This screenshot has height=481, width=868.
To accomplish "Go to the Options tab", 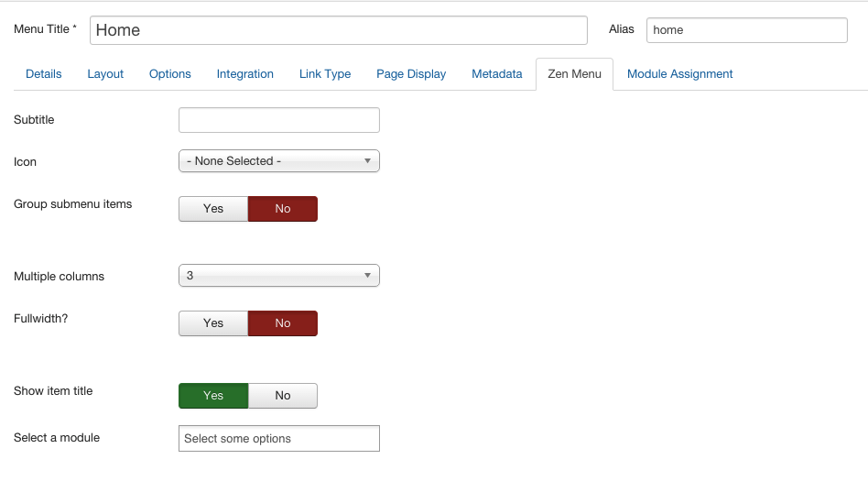I will pyautogui.click(x=170, y=74).
